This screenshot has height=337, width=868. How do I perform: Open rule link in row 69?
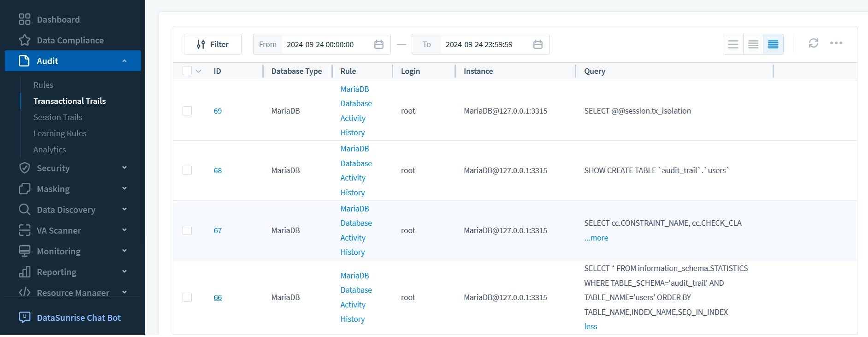tap(356, 111)
